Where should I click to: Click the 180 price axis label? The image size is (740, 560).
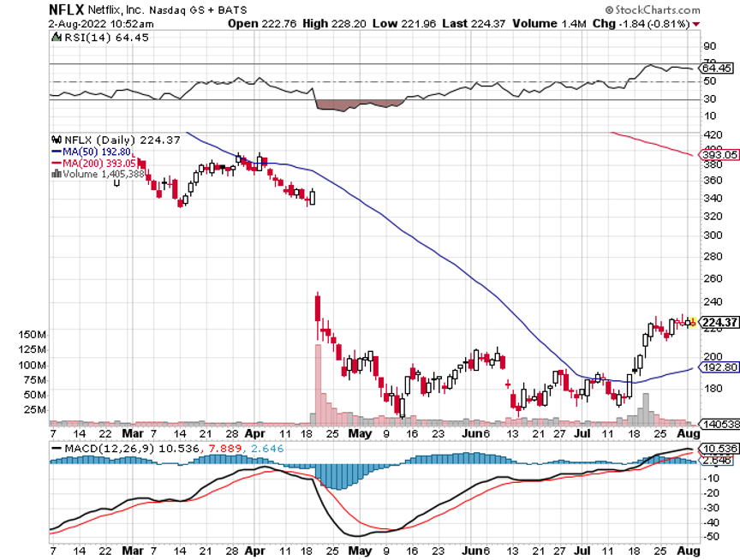[712, 388]
